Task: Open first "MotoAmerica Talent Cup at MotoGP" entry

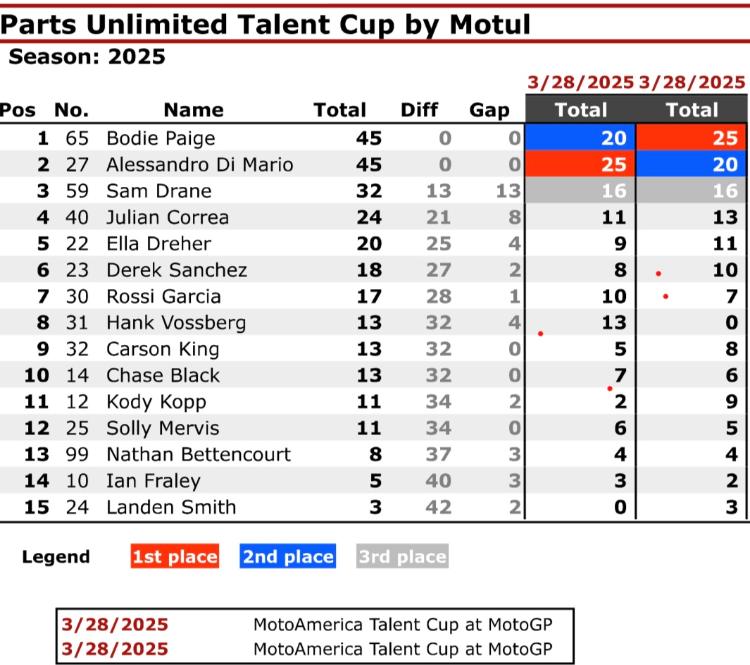Action: coord(402,625)
